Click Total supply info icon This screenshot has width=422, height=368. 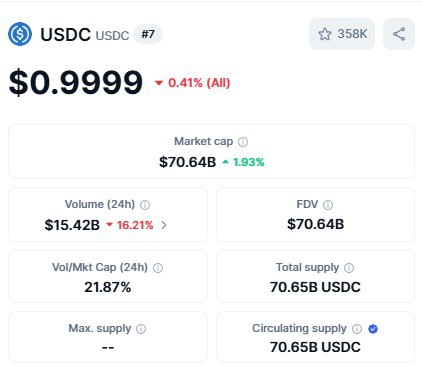pyautogui.click(x=349, y=268)
